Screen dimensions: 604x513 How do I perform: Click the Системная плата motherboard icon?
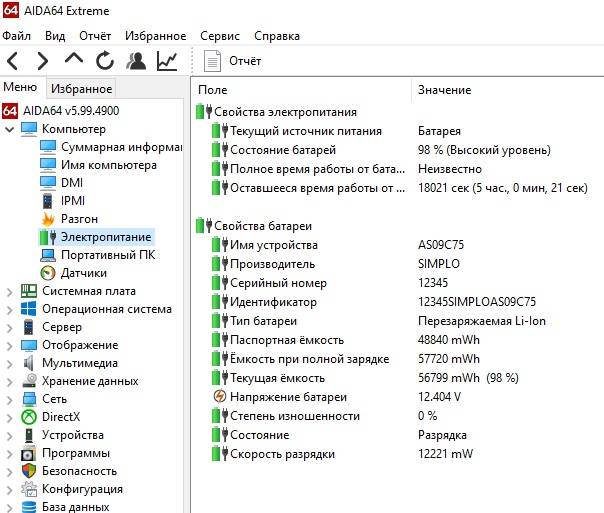coord(29,291)
